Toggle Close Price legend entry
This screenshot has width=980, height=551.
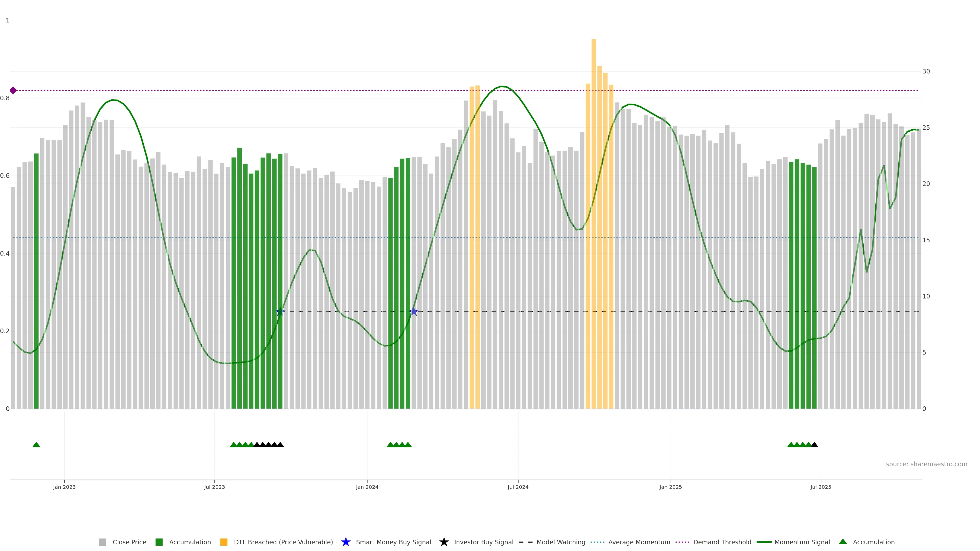pos(129,542)
